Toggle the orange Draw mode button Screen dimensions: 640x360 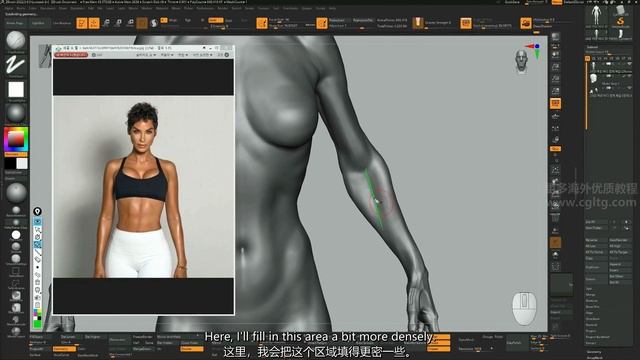tap(94, 23)
